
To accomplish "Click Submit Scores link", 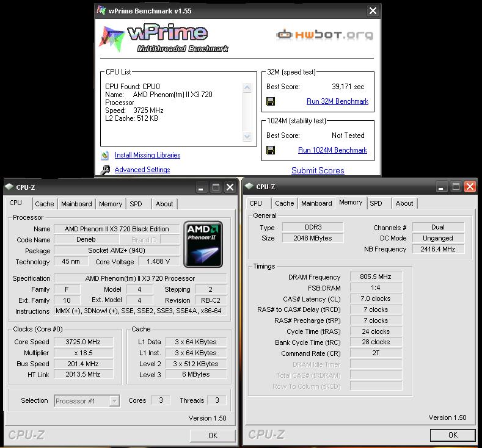I will [318, 170].
